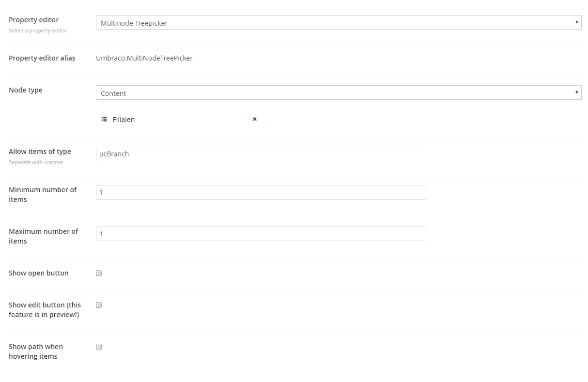Expand the Node type dropdown
Viewport: 588px width, 382px height.
(x=338, y=93)
